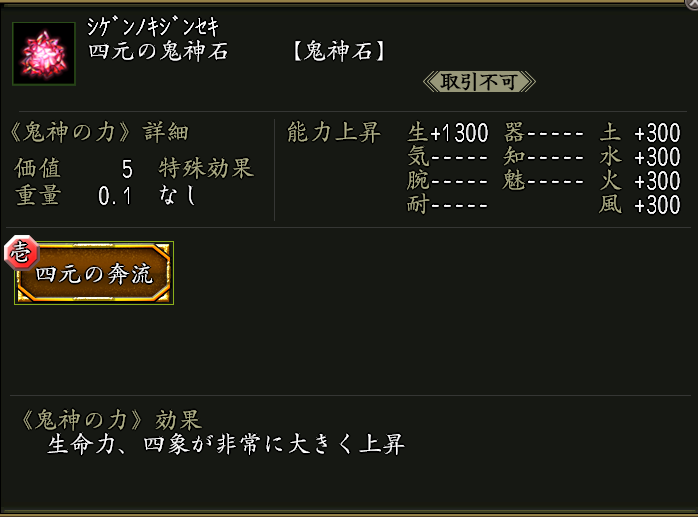698x517 pixels.
Task: Select the 特殊効果 label
Action: pos(206,167)
